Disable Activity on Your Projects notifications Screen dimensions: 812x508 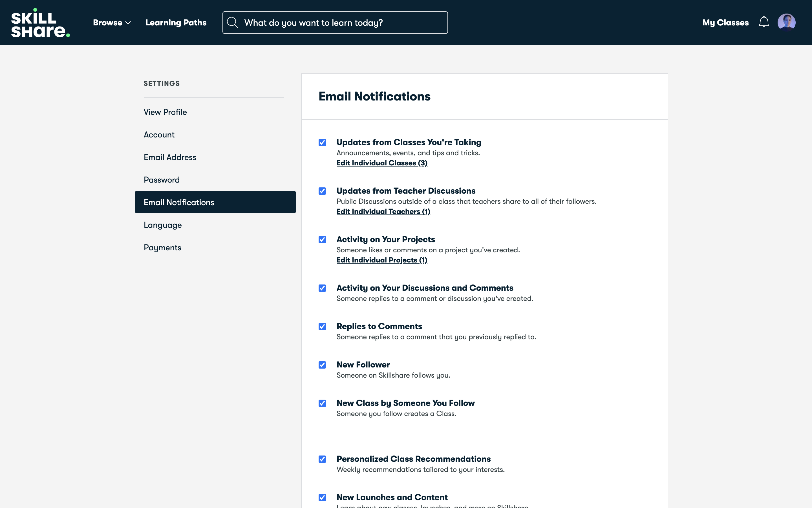pyautogui.click(x=322, y=240)
